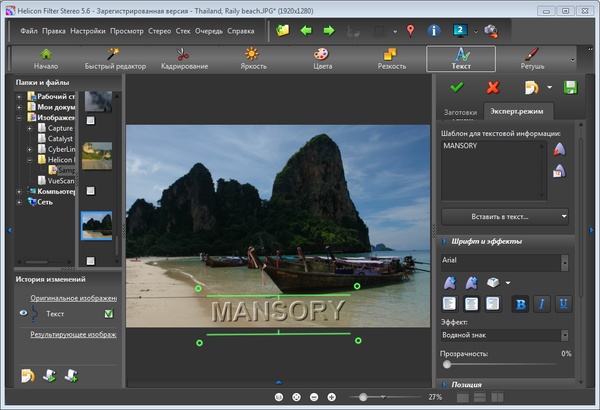Viewport: 600px width, 410px height.
Task: Toggle italic I formatting
Action: click(542, 304)
